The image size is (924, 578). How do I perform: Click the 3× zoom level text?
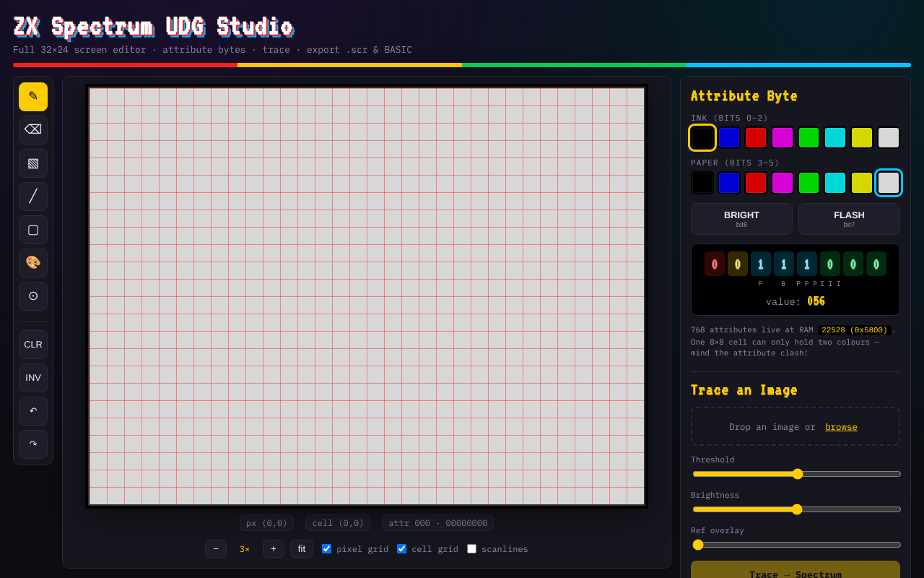pyautogui.click(x=245, y=549)
